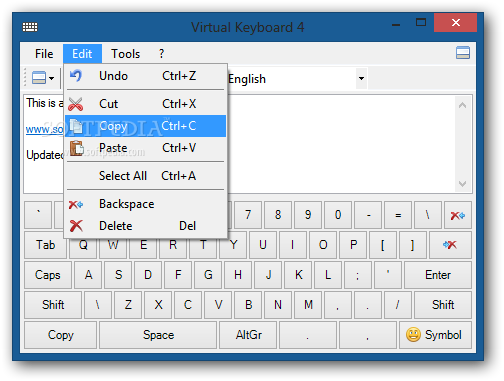504x381 pixels.
Task: Click the www.so hyperlink in text area
Action: 44,129
